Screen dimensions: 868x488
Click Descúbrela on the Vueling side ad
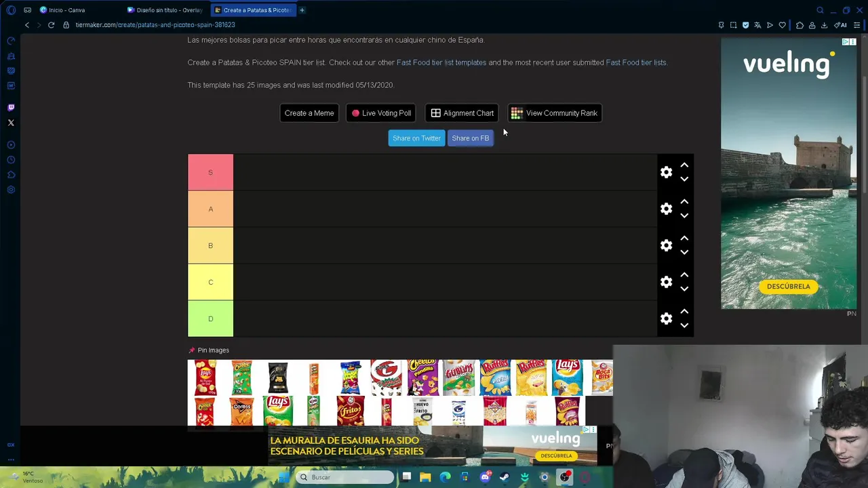789,287
